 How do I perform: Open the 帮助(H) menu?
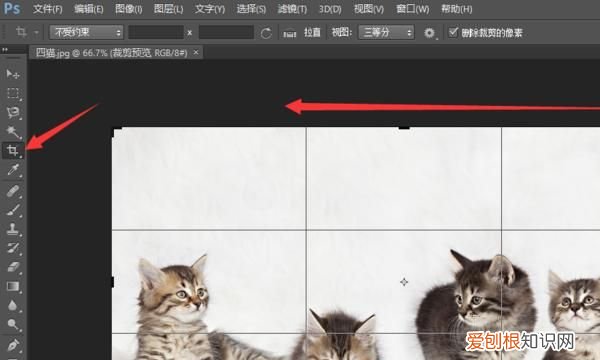tap(457, 9)
